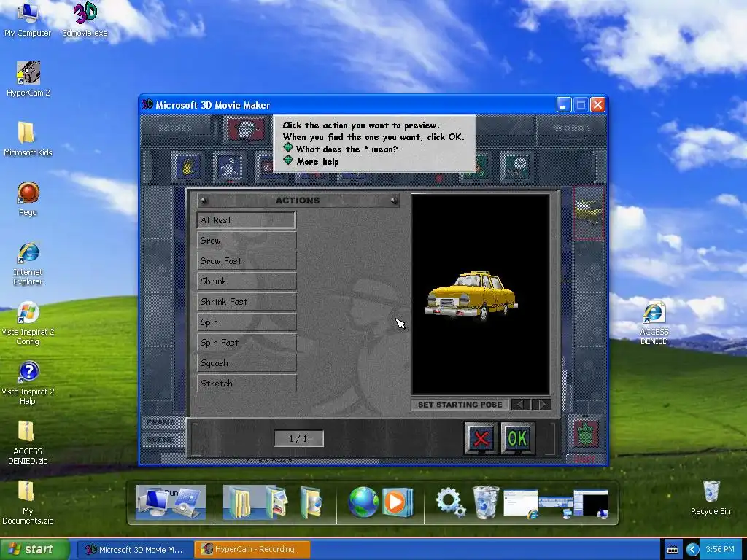This screenshot has height=560, width=747.
Task: Select the clock and film tool icon
Action: [x=517, y=167]
